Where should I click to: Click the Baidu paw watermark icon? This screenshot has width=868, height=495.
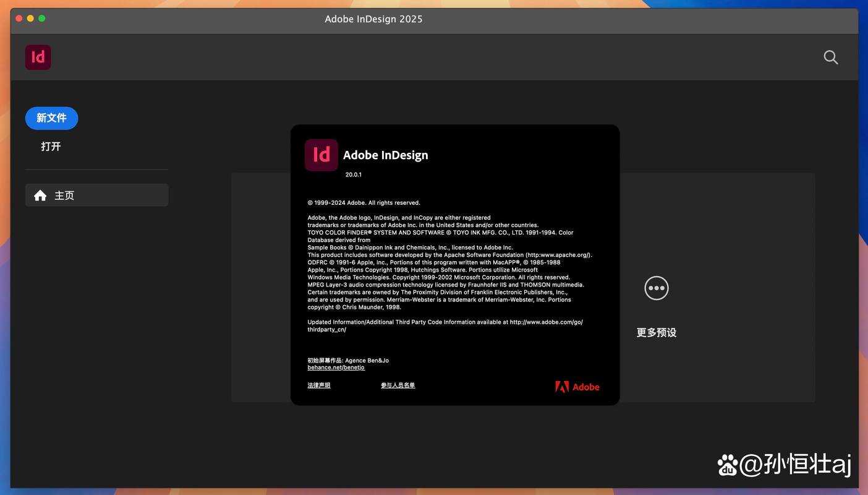[x=728, y=465]
